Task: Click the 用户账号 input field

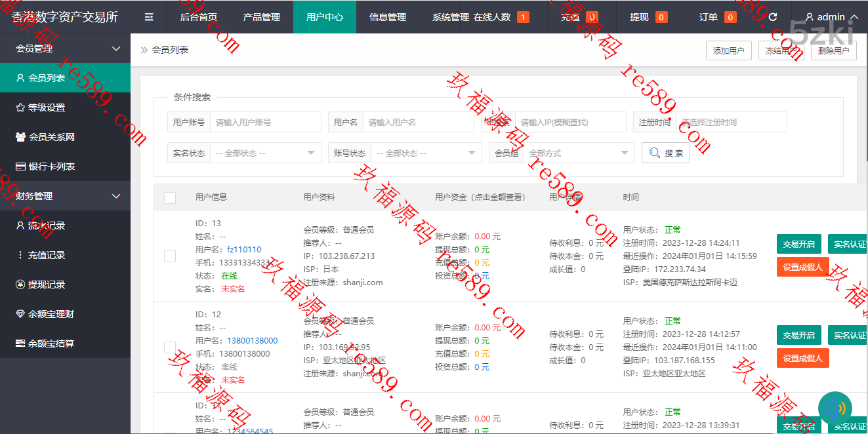Action: click(x=265, y=122)
